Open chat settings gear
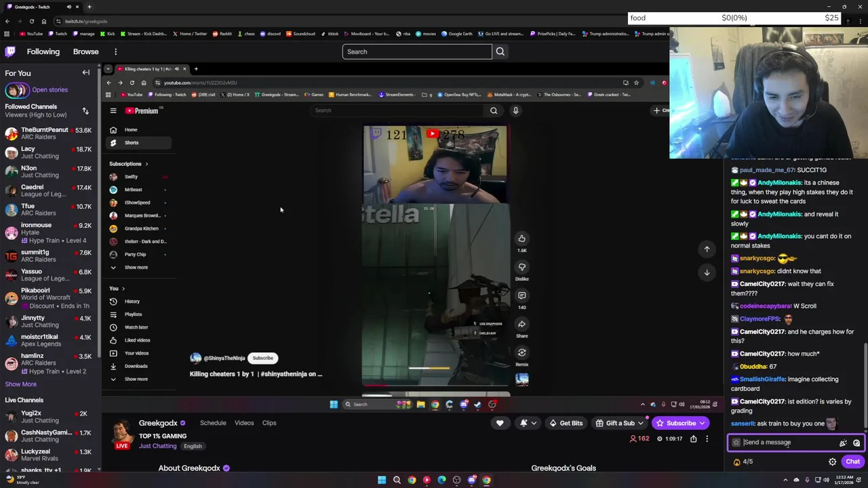The height and width of the screenshot is (488, 868). coord(832,462)
